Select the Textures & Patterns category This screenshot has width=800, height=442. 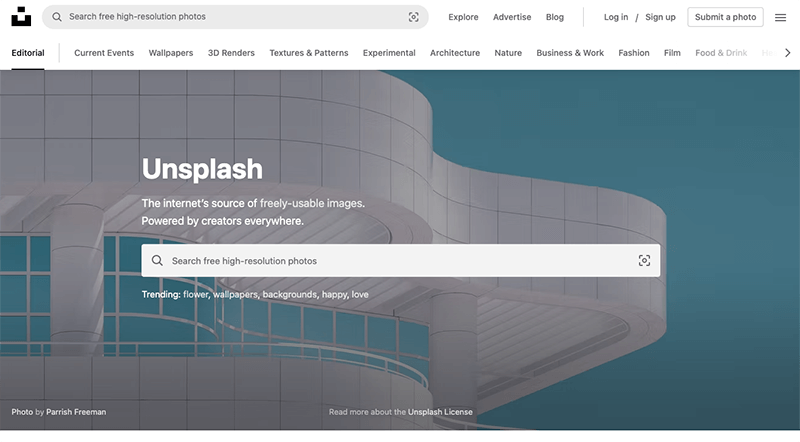pos(309,53)
